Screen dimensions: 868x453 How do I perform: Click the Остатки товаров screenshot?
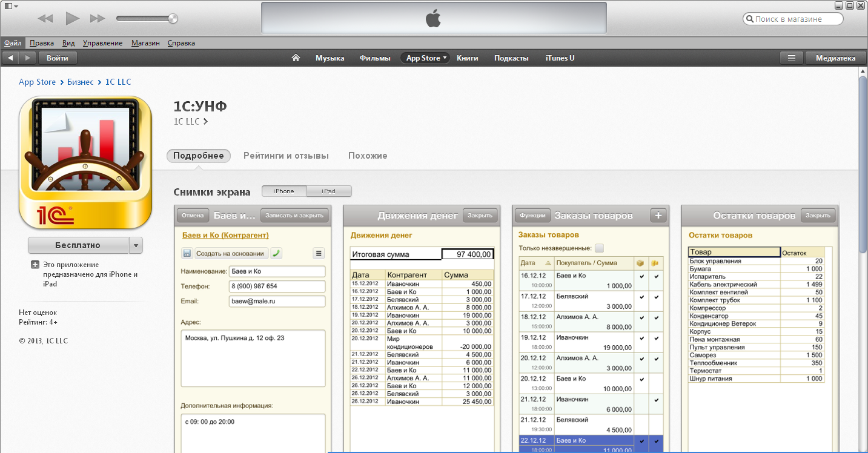tap(760, 329)
